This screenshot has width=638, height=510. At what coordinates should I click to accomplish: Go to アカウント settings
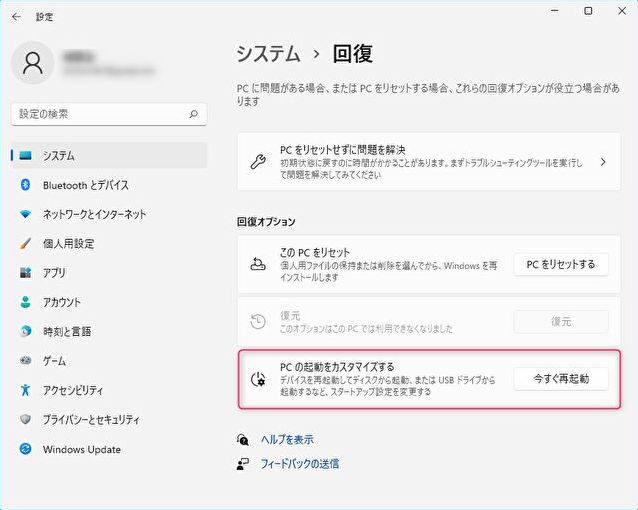coord(109,302)
